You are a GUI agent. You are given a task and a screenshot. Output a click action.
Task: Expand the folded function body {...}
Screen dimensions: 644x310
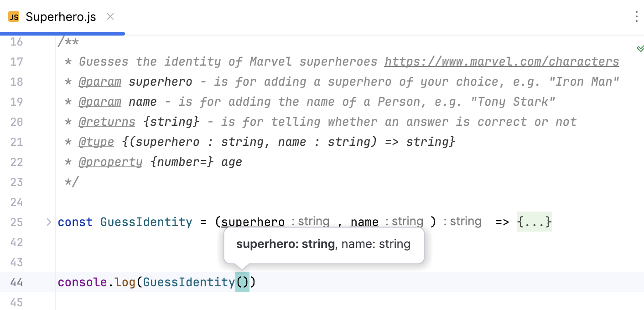click(x=535, y=222)
